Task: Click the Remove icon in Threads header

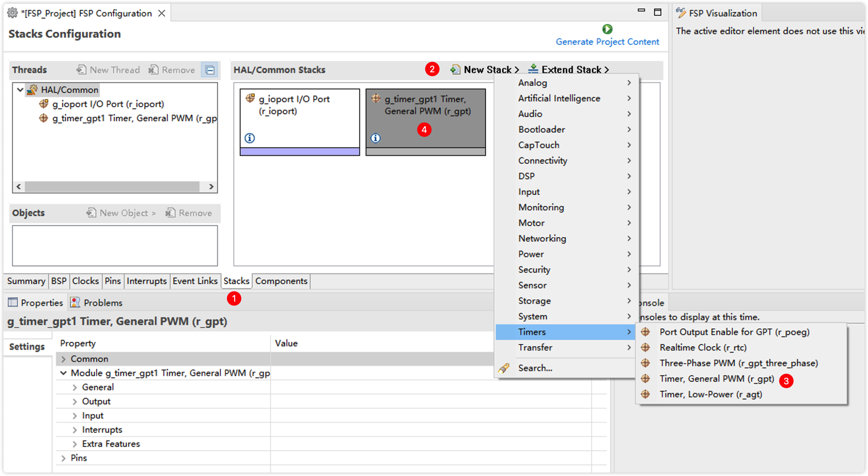Action: click(x=153, y=70)
